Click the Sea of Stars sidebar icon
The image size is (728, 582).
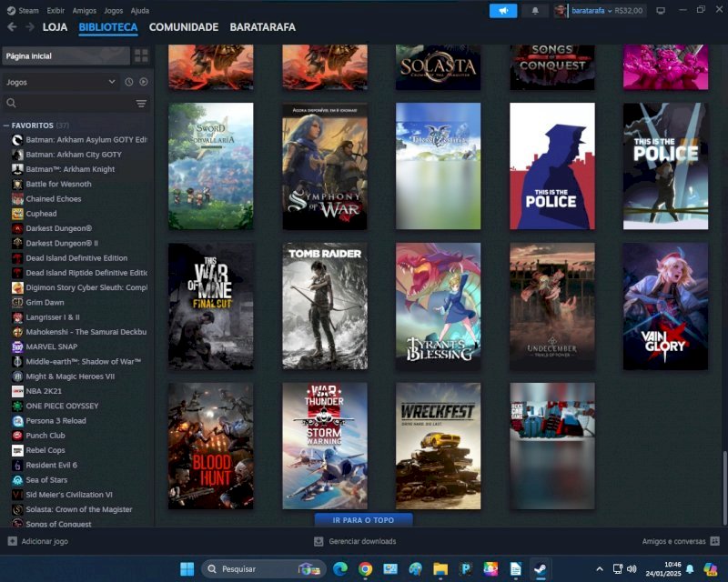pos(17,480)
